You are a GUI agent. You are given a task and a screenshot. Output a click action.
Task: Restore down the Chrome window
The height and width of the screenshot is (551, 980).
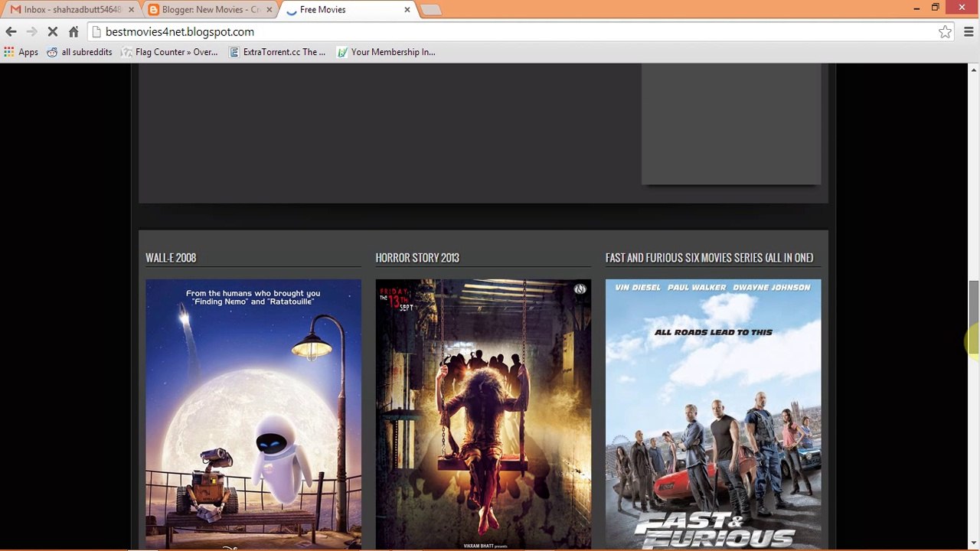pyautogui.click(x=936, y=8)
